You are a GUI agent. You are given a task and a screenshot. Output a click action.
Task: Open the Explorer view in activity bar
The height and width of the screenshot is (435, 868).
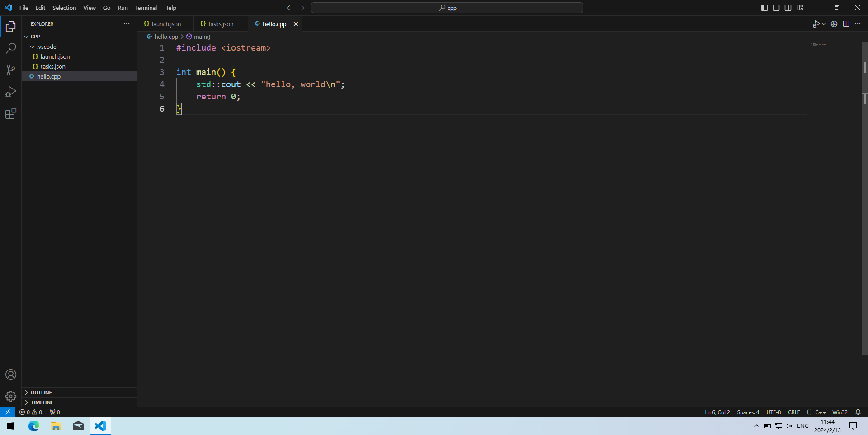click(x=11, y=27)
